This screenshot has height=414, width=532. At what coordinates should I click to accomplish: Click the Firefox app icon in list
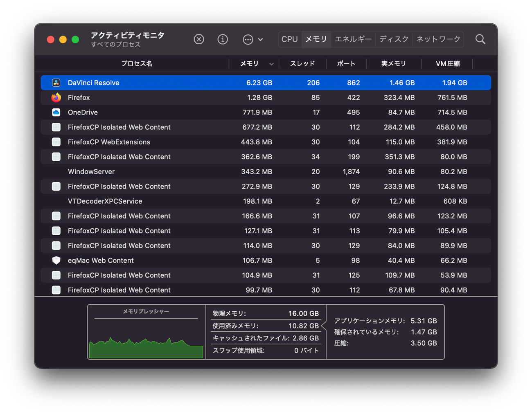[56, 97]
